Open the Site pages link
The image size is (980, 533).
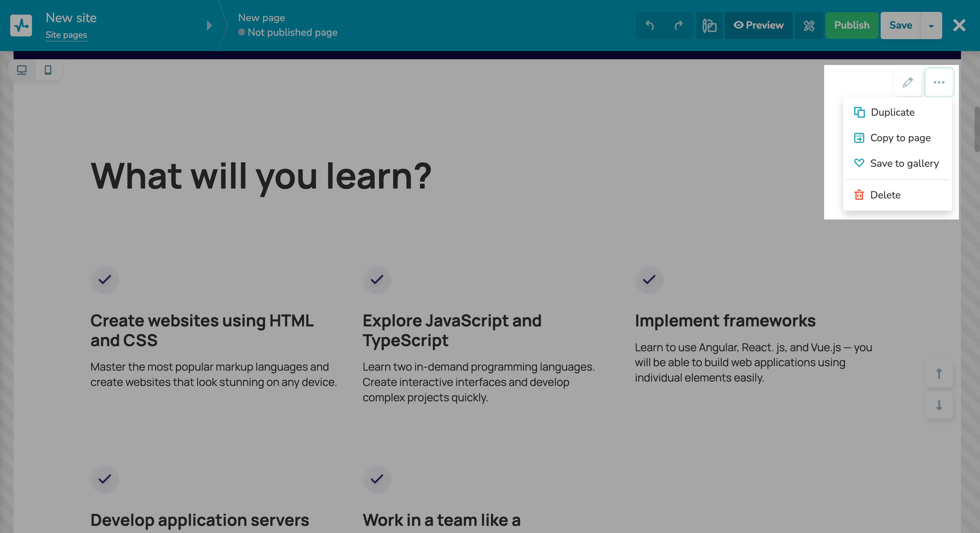click(66, 35)
